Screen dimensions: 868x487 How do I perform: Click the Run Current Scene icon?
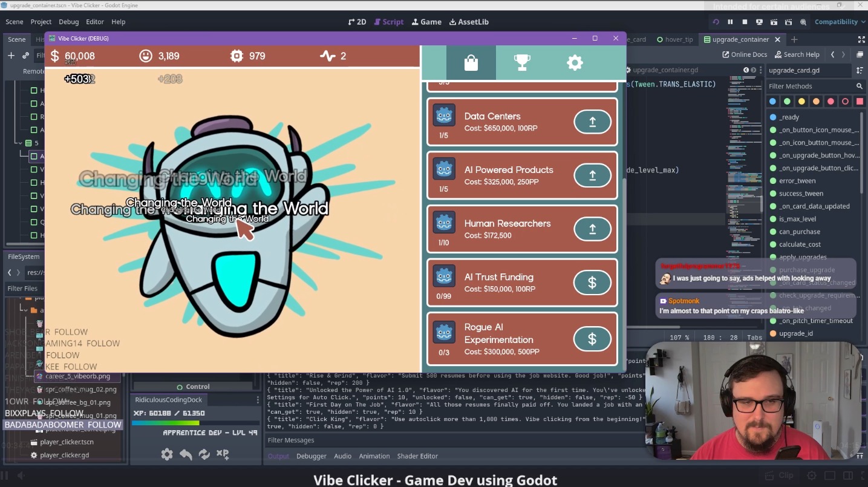(774, 22)
